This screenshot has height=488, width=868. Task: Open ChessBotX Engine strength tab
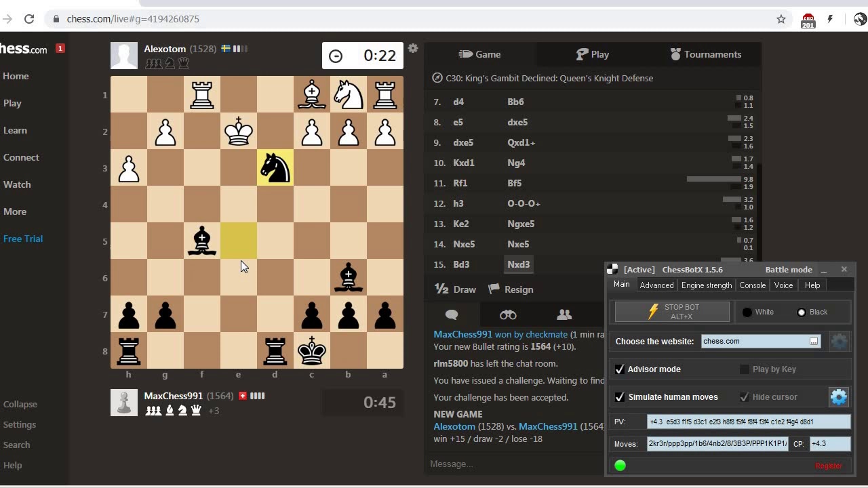click(707, 285)
